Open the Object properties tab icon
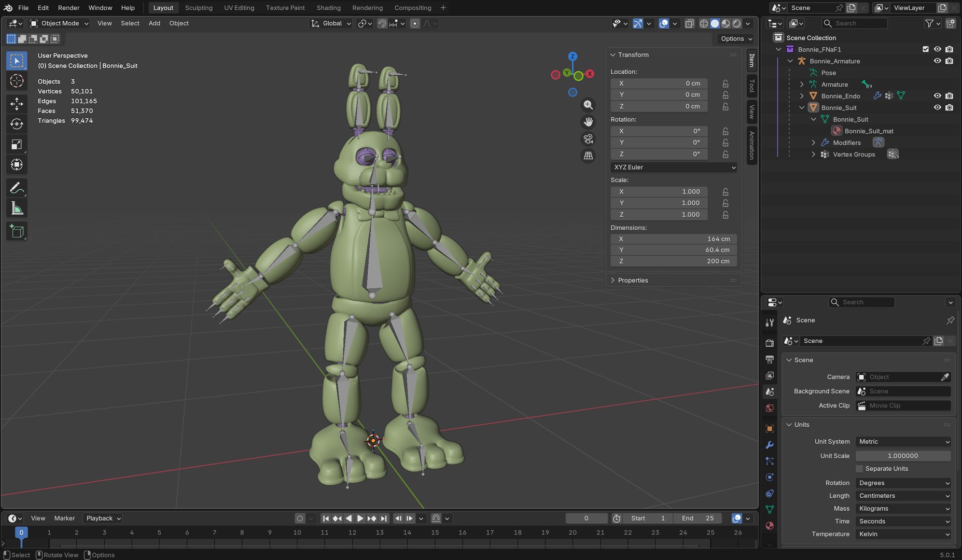The image size is (962, 560). 770,428
